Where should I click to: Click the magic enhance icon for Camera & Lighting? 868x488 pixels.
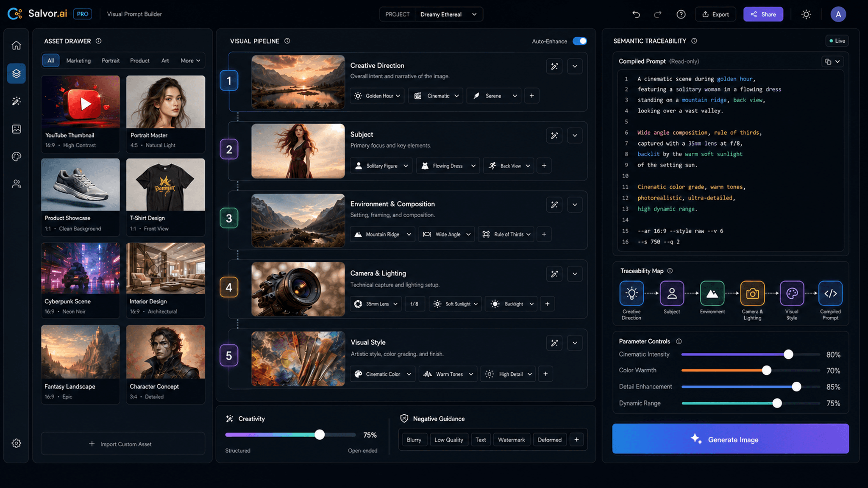[554, 274]
